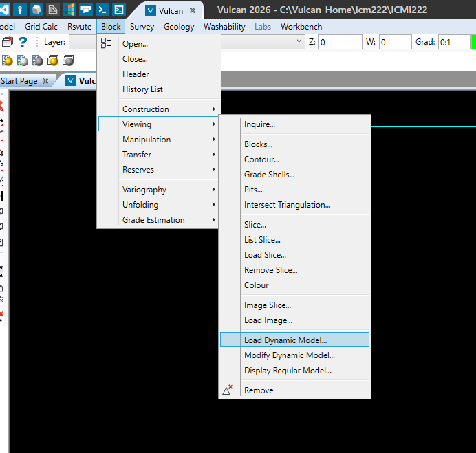
Task: Click the plotter/printer icon in the launcher bar
Action: coord(85,10)
